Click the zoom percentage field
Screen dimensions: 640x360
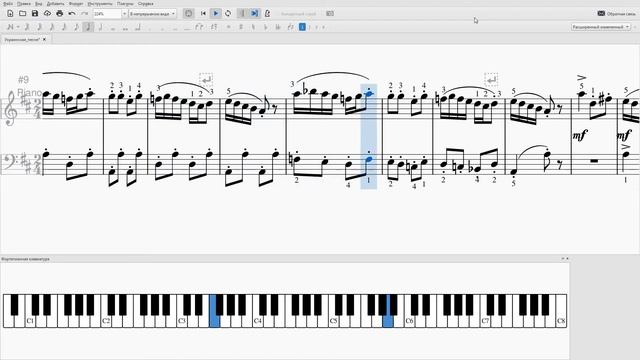click(107, 13)
